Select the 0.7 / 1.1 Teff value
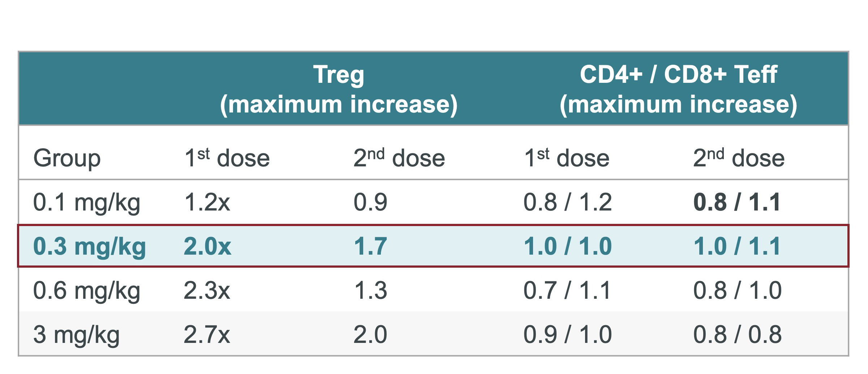This screenshot has width=868, height=374. [567, 290]
